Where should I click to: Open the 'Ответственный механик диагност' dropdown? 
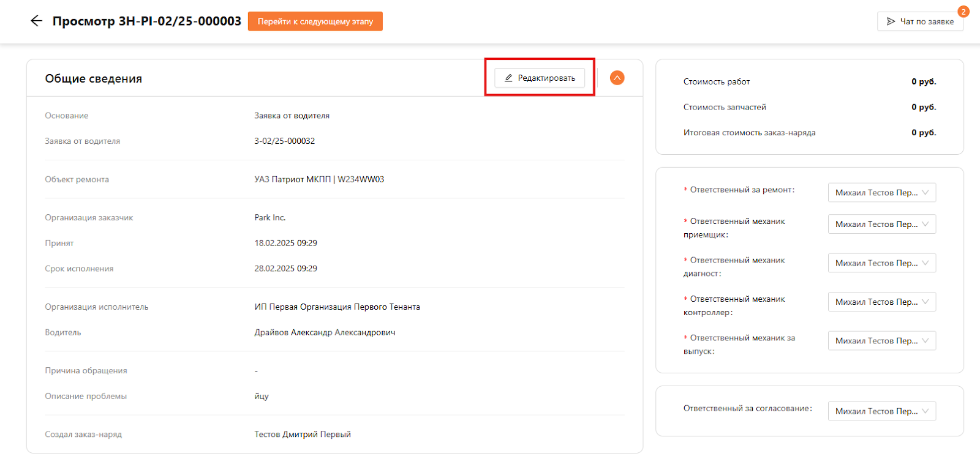(x=881, y=263)
